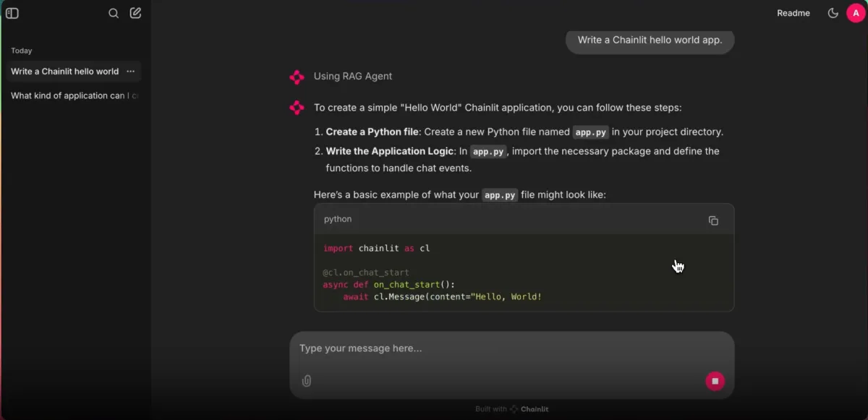Open chat search with the magnifier icon
This screenshot has height=420, width=868.
(x=114, y=13)
